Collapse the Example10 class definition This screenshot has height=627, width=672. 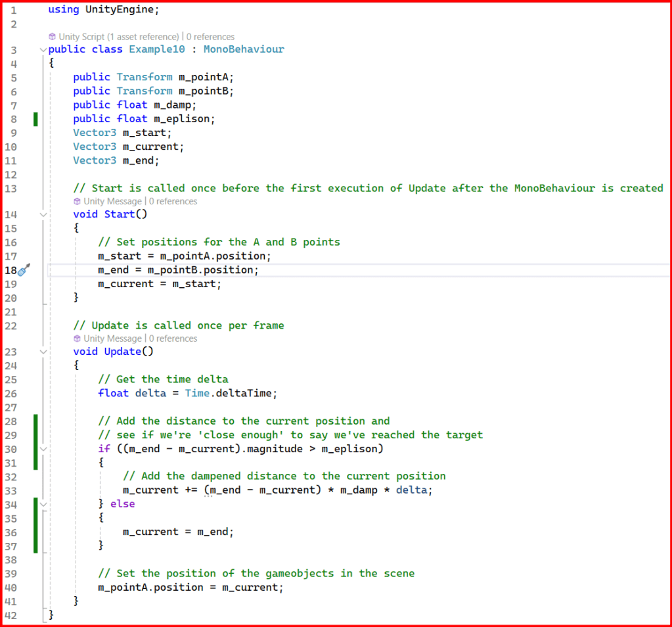click(x=43, y=50)
